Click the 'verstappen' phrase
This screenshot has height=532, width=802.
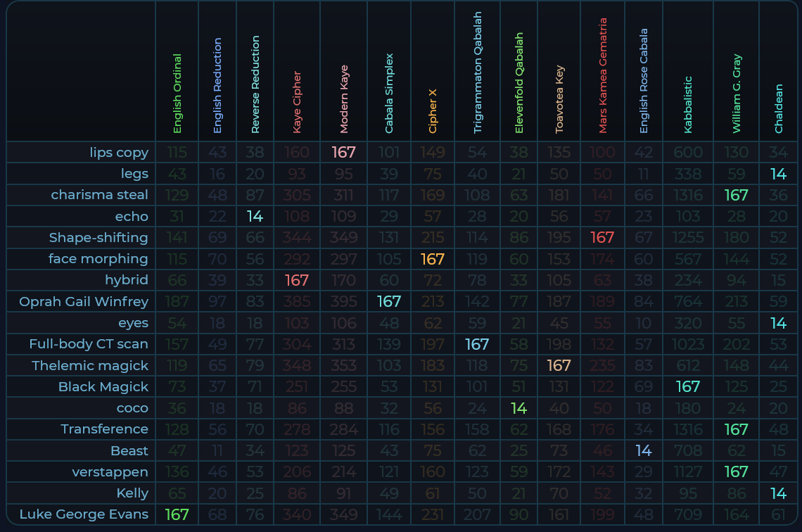click(x=110, y=471)
